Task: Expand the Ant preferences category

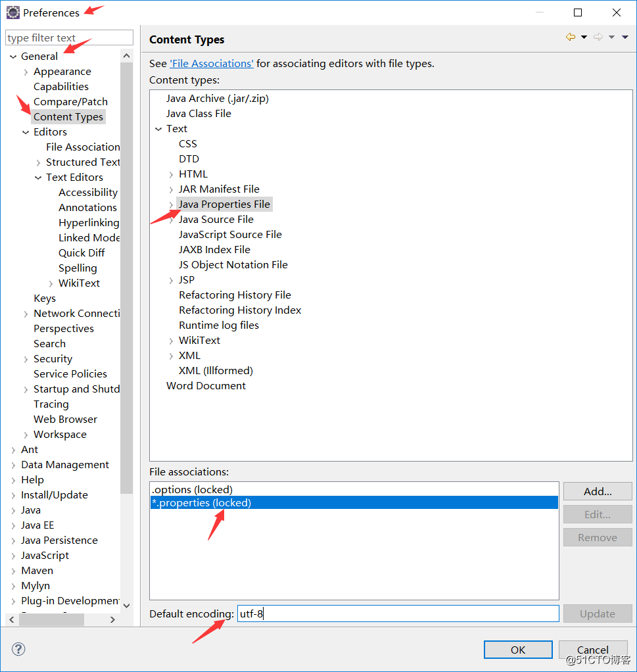Action: pos(13,450)
